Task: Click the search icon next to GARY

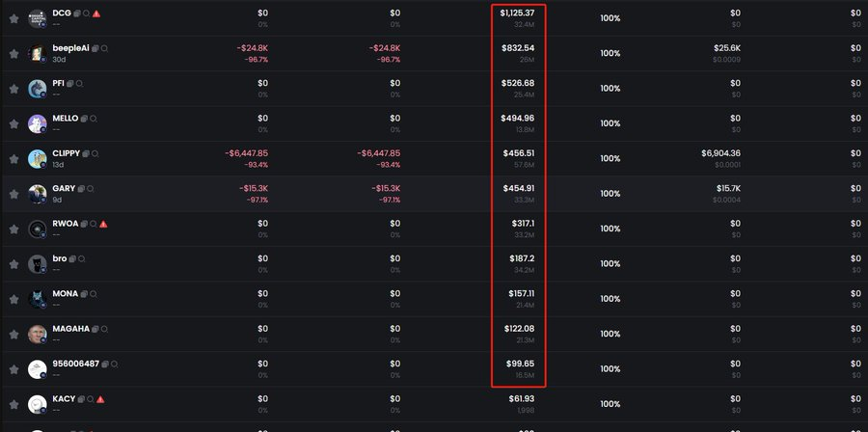Action: point(91,189)
